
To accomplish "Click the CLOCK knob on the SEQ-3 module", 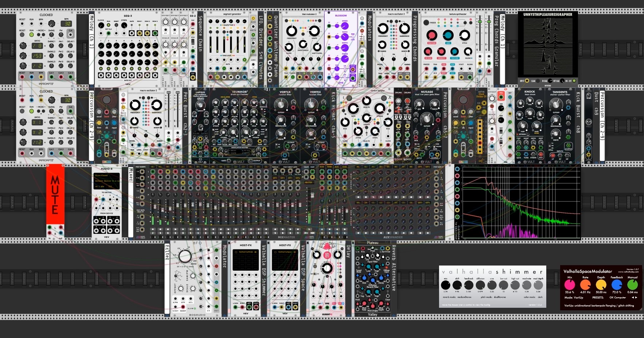I will tap(101, 25).
